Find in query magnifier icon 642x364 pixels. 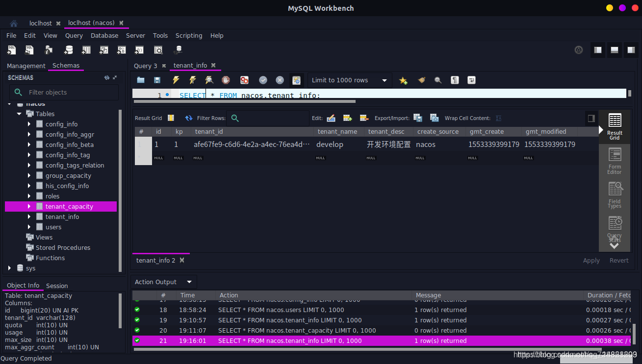(438, 80)
